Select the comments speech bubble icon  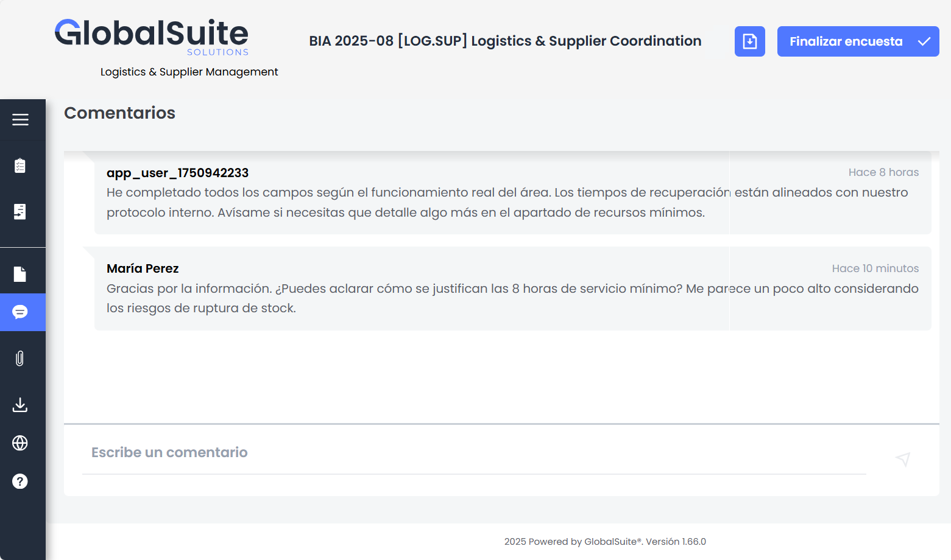(20, 312)
